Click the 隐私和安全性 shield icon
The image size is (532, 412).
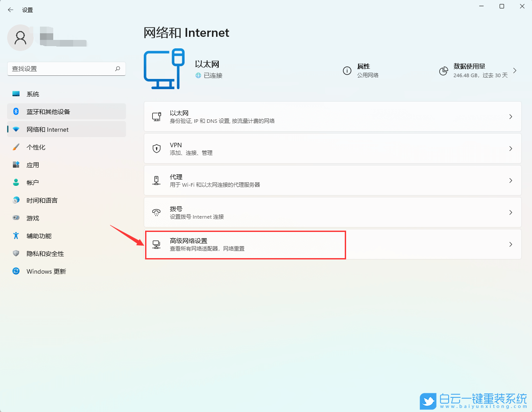pyautogui.click(x=16, y=253)
